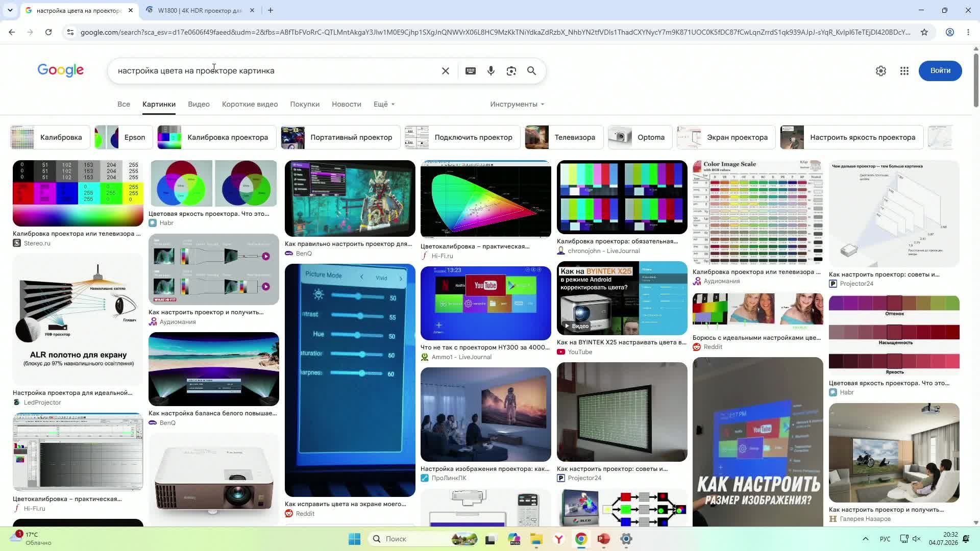Open Новости results tab
The width and height of the screenshot is (980, 551).
coord(347,104)
